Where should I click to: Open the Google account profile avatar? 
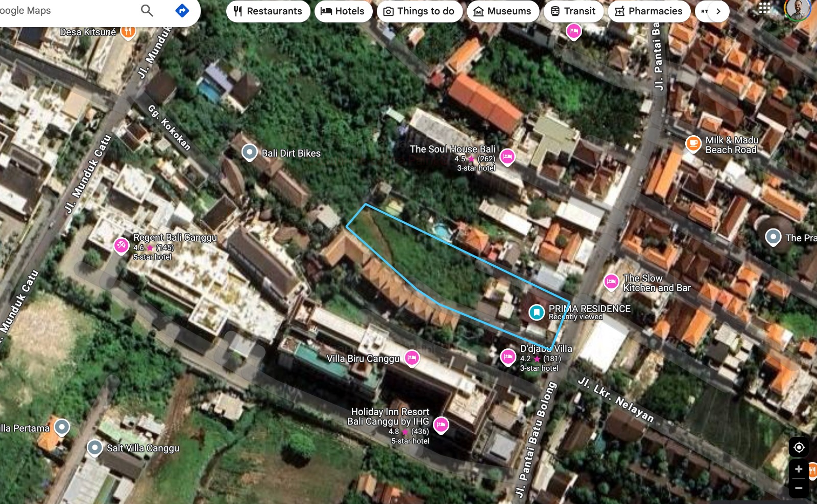798,9
